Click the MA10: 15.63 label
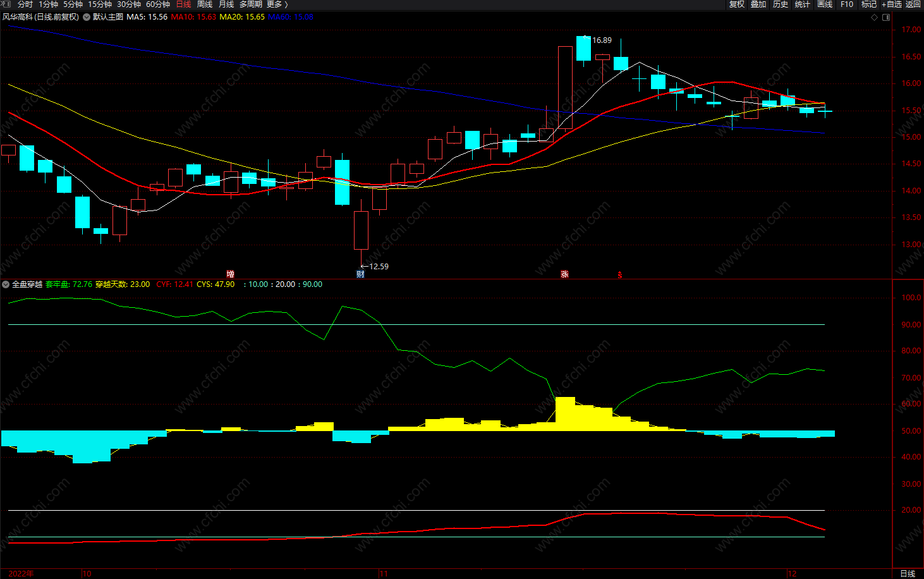This screenshot has height=579, width=924. tap(193, 17)
